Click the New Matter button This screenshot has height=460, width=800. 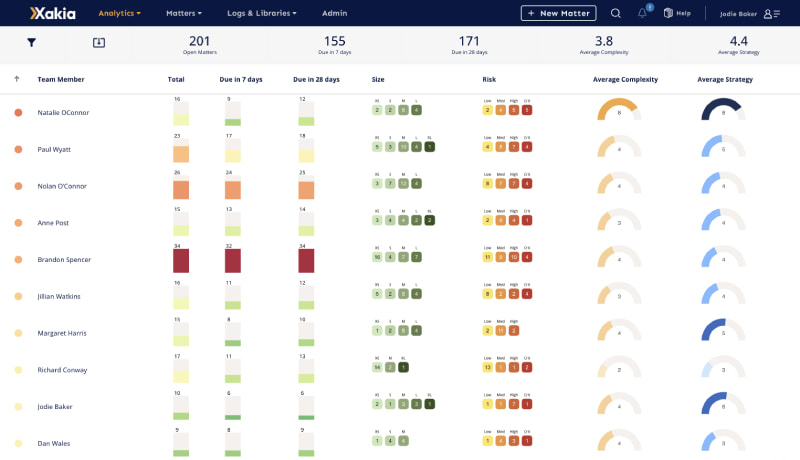pyautogui.click(x=558, y=13)
